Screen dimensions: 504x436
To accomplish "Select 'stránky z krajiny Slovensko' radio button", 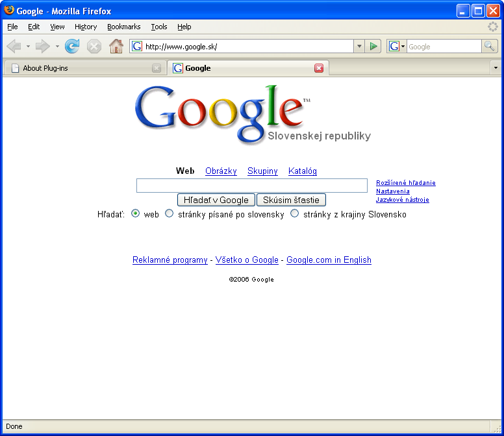I will (294, 213).
